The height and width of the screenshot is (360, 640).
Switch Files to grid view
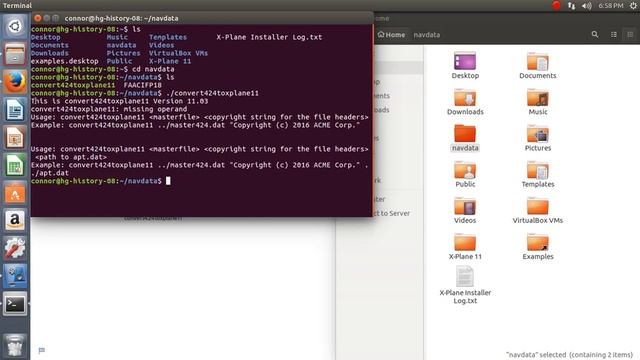click(x=630, y=35)
